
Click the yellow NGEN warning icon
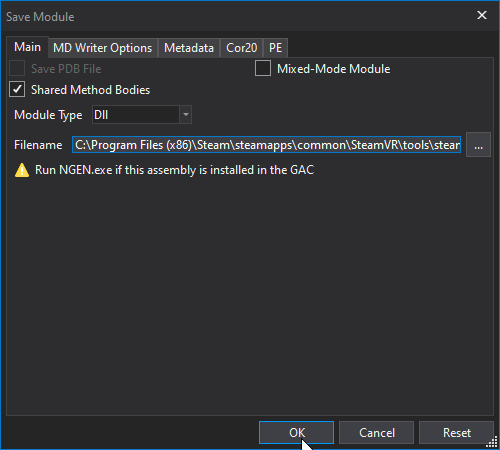(x=22, y=170)
